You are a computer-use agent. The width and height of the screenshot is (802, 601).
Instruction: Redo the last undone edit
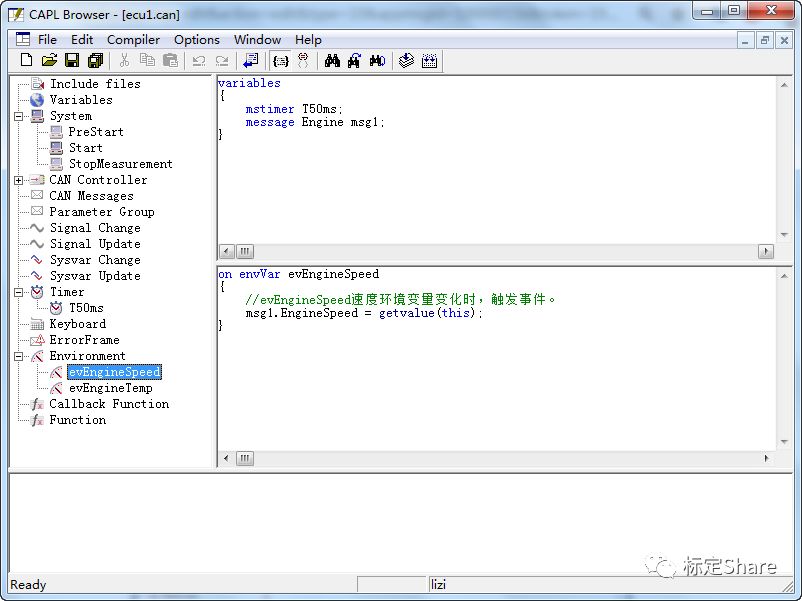(222, 61)
